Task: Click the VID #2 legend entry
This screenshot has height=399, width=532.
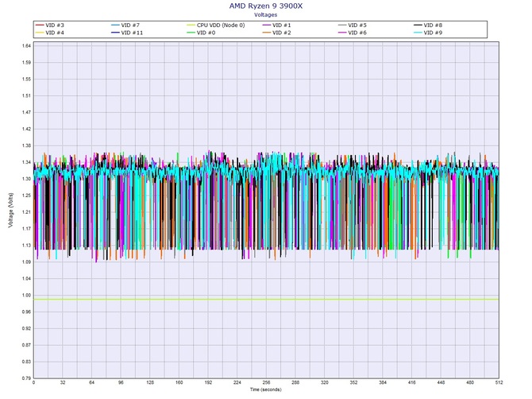Action: coord(277,33)
